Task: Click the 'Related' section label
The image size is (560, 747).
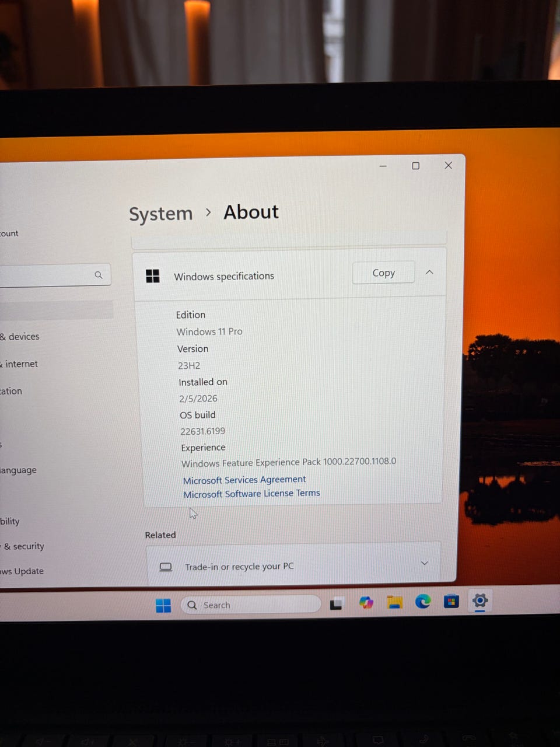Action: pos(160,535)
